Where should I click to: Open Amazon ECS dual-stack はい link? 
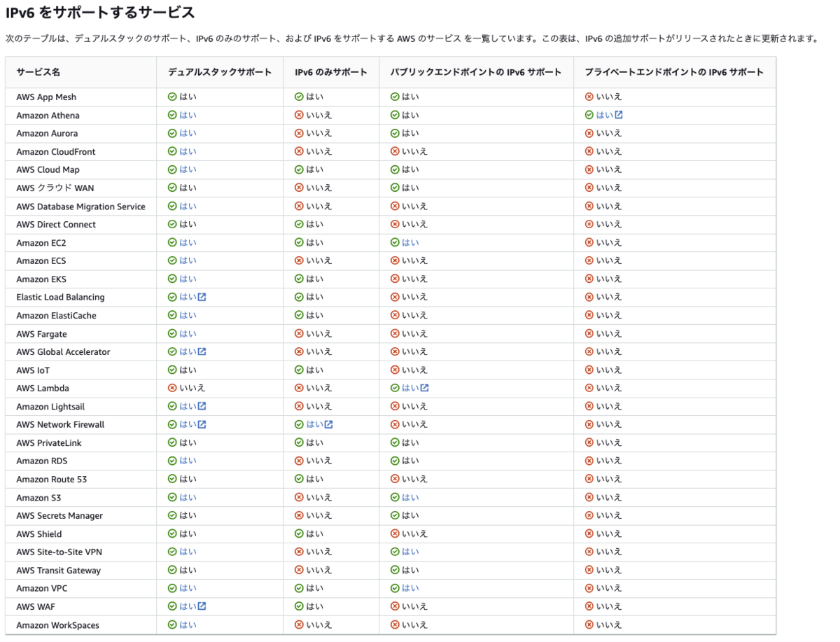(188, 260)
